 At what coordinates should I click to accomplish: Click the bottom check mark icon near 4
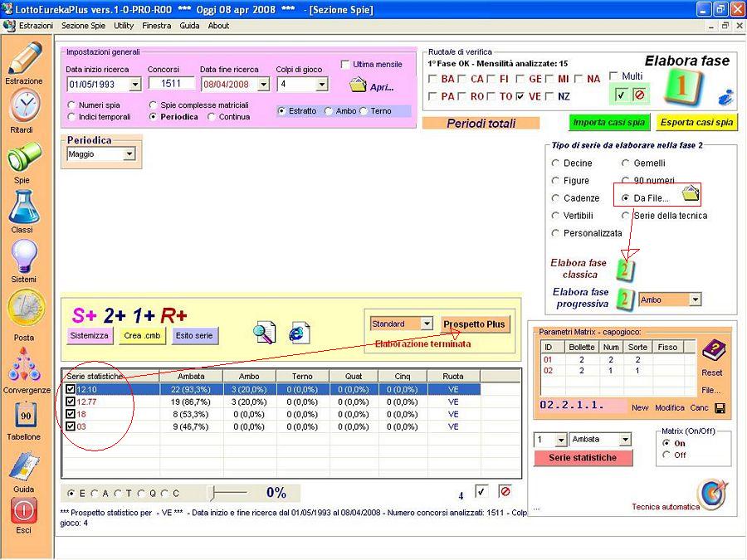(x=481, y=491)
